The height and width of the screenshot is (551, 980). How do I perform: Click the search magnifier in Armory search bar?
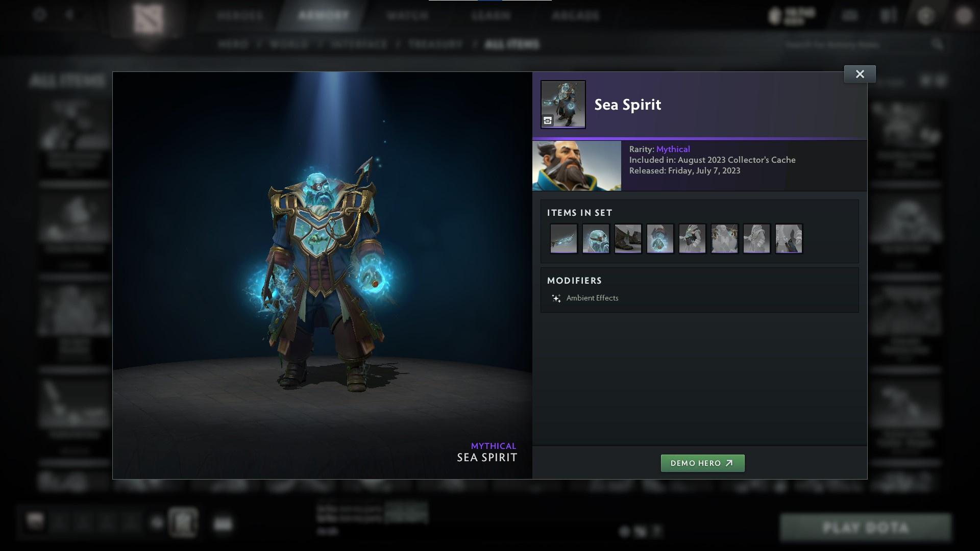(938, 44)
